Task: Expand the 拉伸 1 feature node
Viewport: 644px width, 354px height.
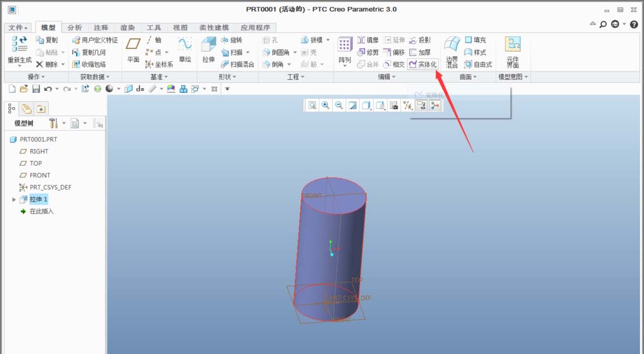Action: click(14, 199)
